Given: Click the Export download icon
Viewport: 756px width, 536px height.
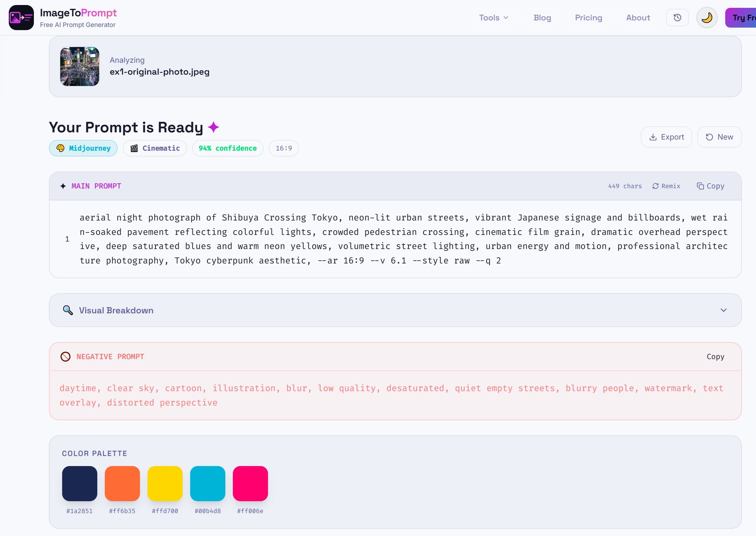Looking at the screenshot, I should point(653,137).
